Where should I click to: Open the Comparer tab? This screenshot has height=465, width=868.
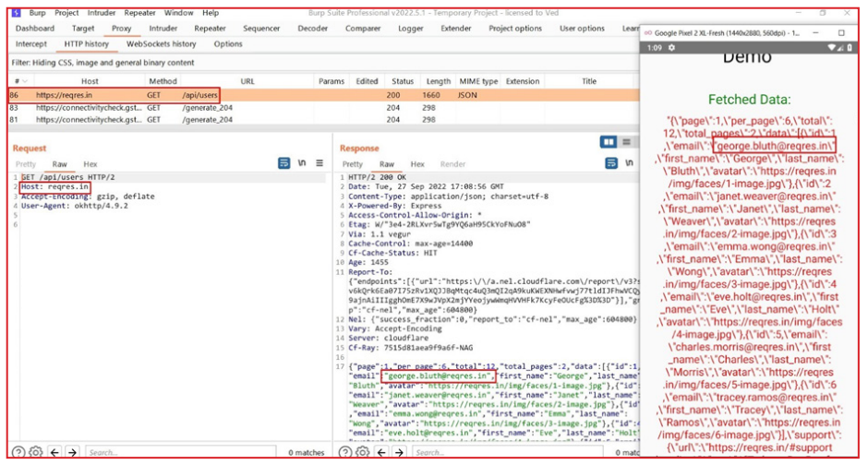(x=363, y=29)
